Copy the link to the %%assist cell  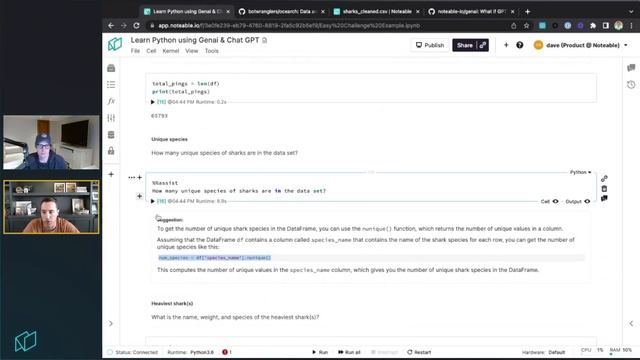tap(604, 179)
